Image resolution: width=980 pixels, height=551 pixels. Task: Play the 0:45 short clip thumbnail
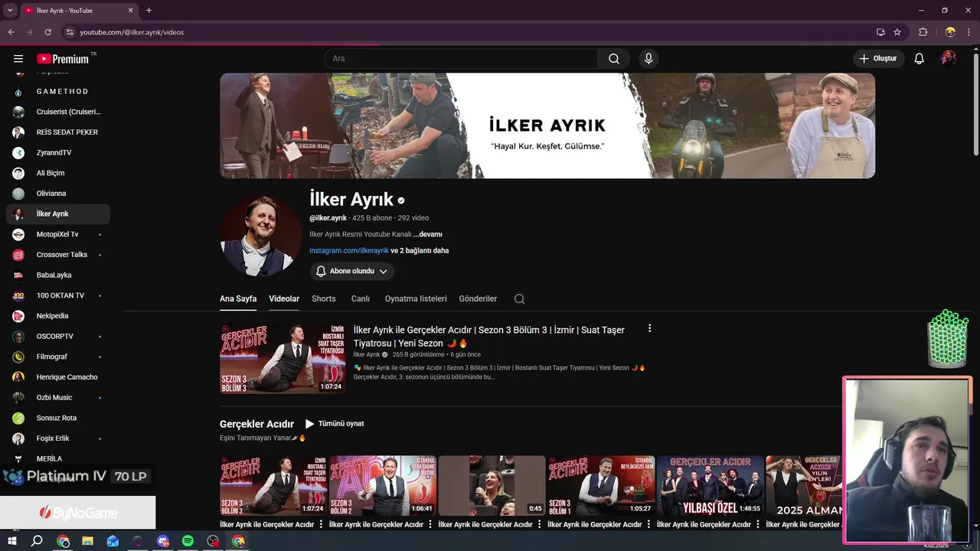pyautogui.click(x=492, y=486)
